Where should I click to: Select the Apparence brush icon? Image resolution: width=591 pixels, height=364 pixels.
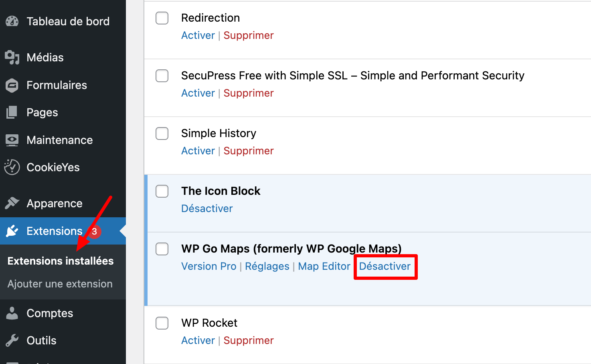pos(12,203)
